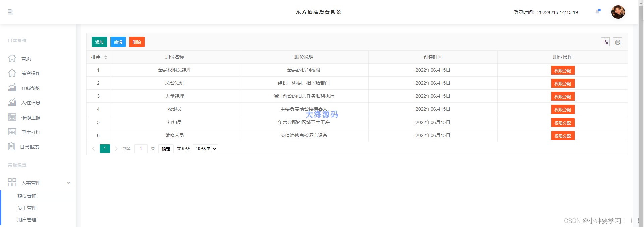The width and height of the screenshot is (644, 227).
Task: Collapse the sidebar with the hamburger icon
Action: click(x=11, y=12)
